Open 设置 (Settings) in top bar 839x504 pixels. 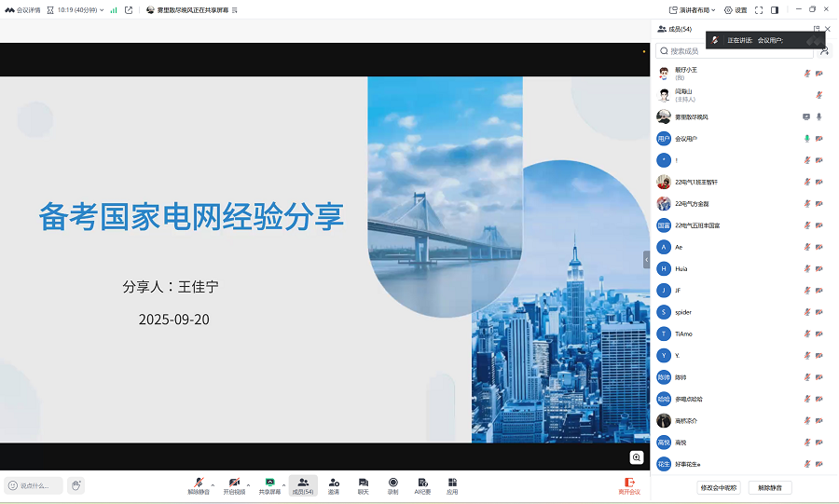pyautogui.click(x=736, y=10)
